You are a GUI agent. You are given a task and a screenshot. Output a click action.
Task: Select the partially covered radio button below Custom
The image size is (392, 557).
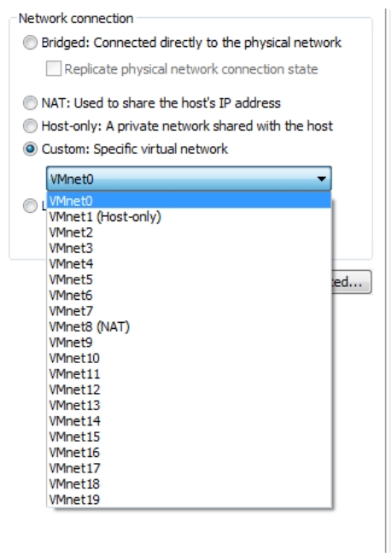[30, 205]
